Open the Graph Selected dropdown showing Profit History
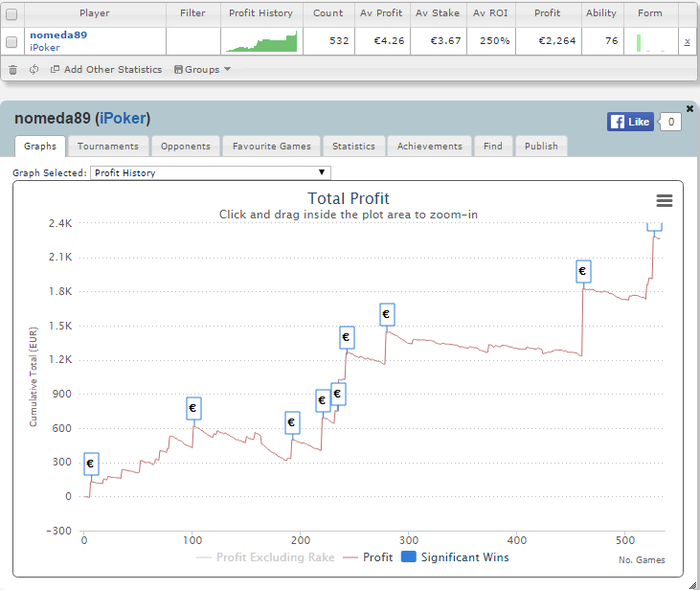Image resolution: width=700 pixels, height=590 pixels. click(x=210, y=173)
